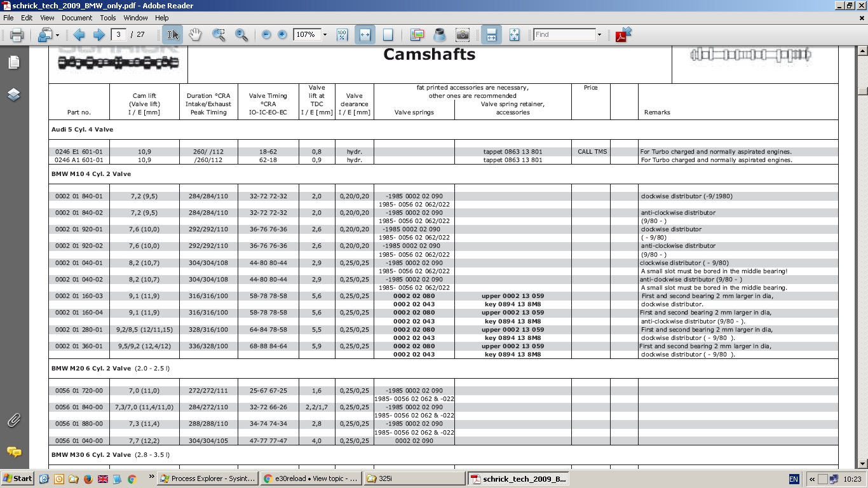The height and width of the screenshot is (488, 868).
Task: Click the Find search box
Action: point(564,34)
